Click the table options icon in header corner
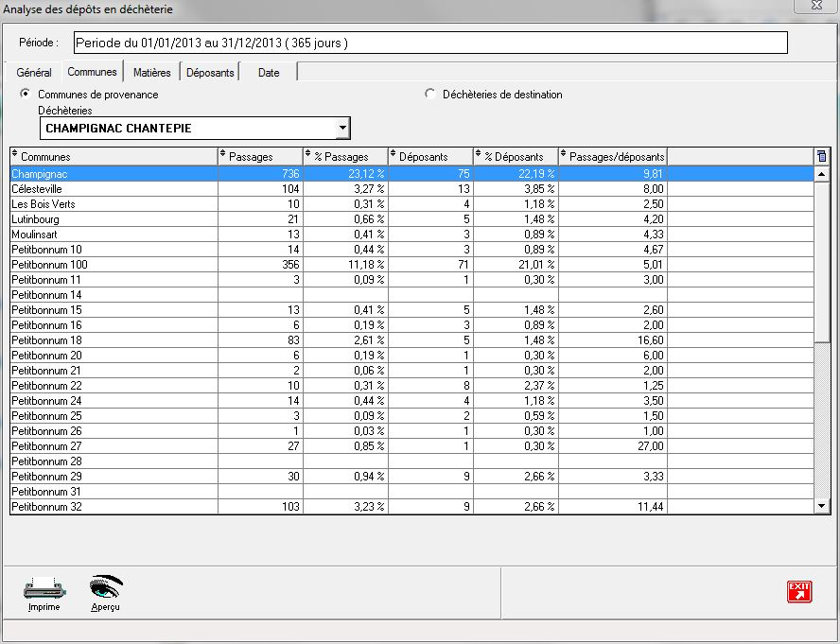 point(821,156)
